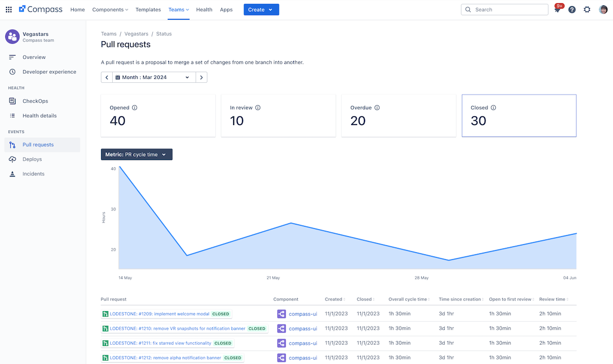Switch to the Health tab
The width and height of the screenshot is (613, 364).
pos(204,9)
